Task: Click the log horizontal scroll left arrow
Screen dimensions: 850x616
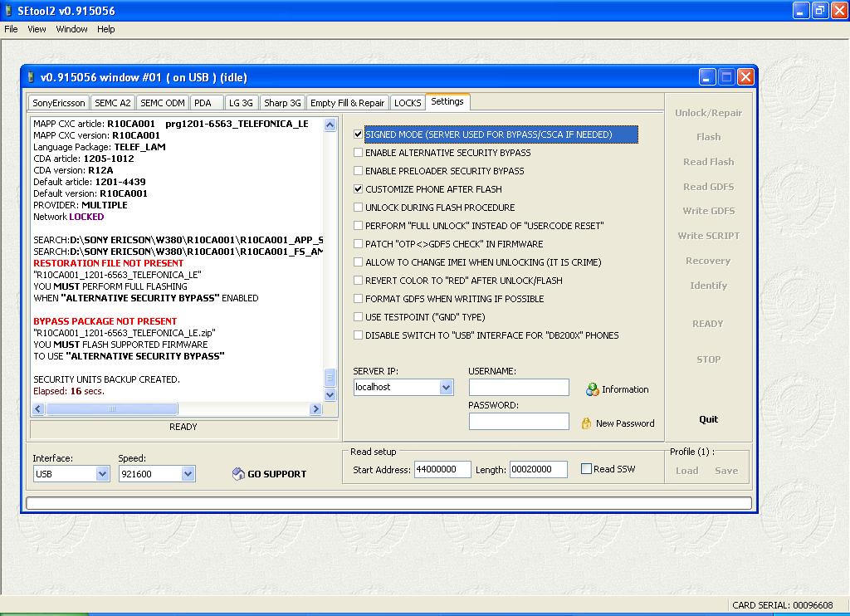Action: (38, 408)
